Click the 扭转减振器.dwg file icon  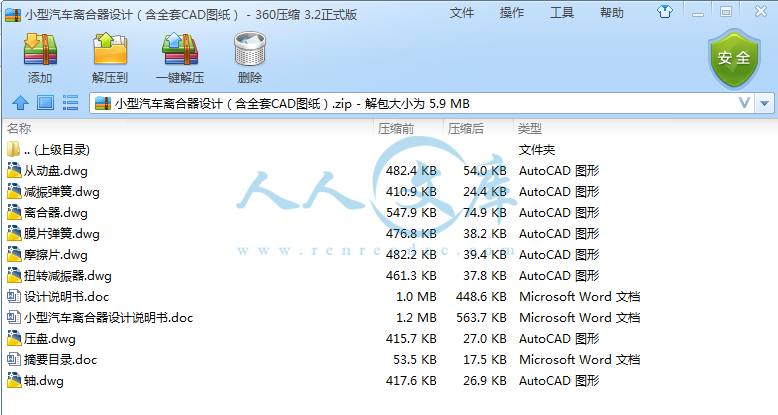[14, 276]
